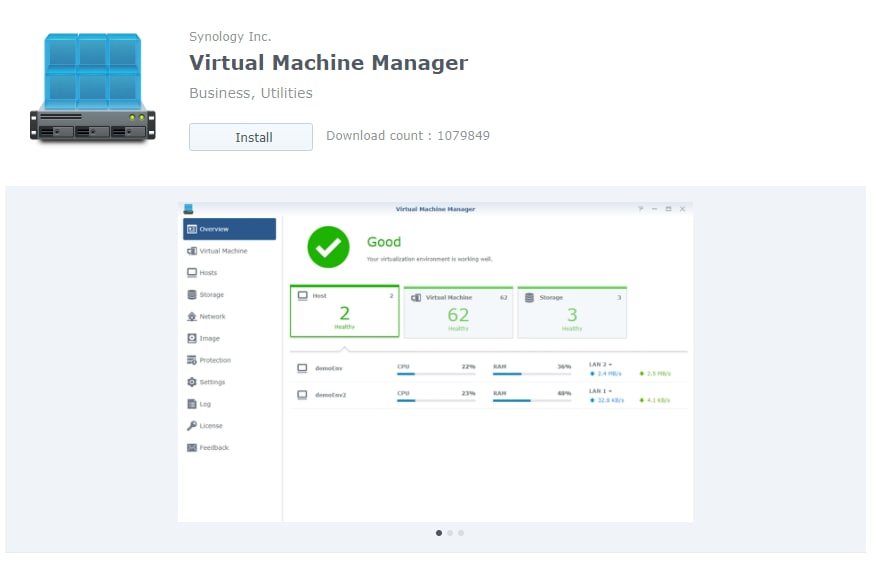This screenshot has width=875, height=582.
Task: Click the "Download count : 1079849" text
Action: point(408,136)
